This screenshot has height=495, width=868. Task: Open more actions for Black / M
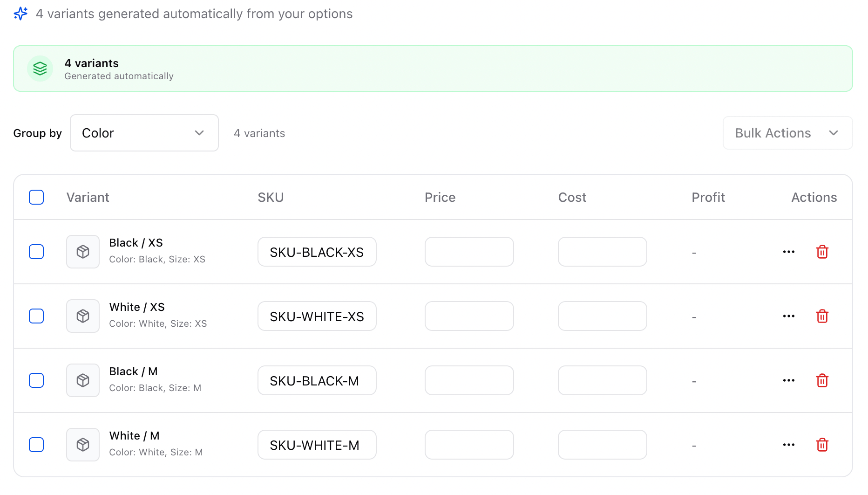tap(789, 380)
